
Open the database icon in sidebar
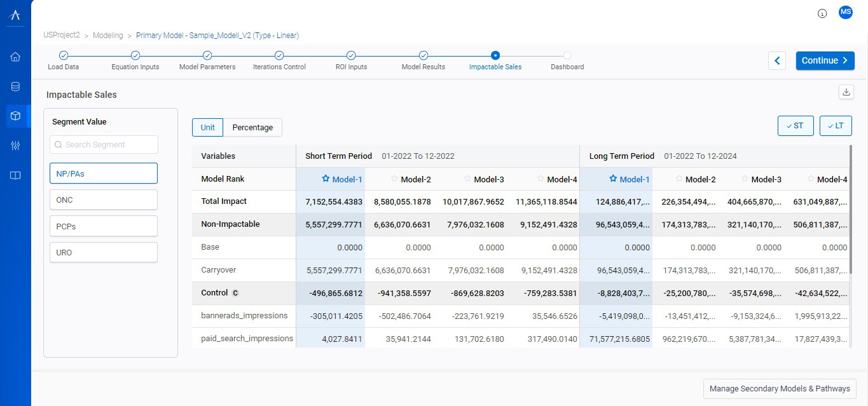[x=15, y=86]
